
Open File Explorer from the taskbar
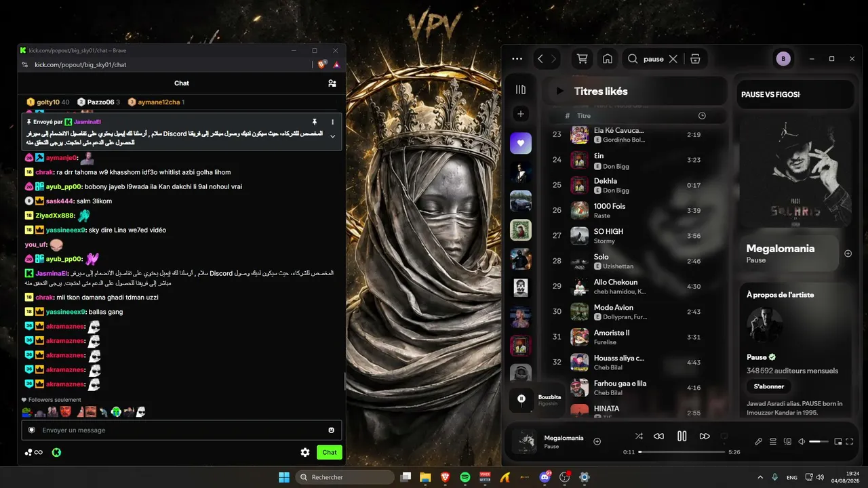[x=425, y=477]
